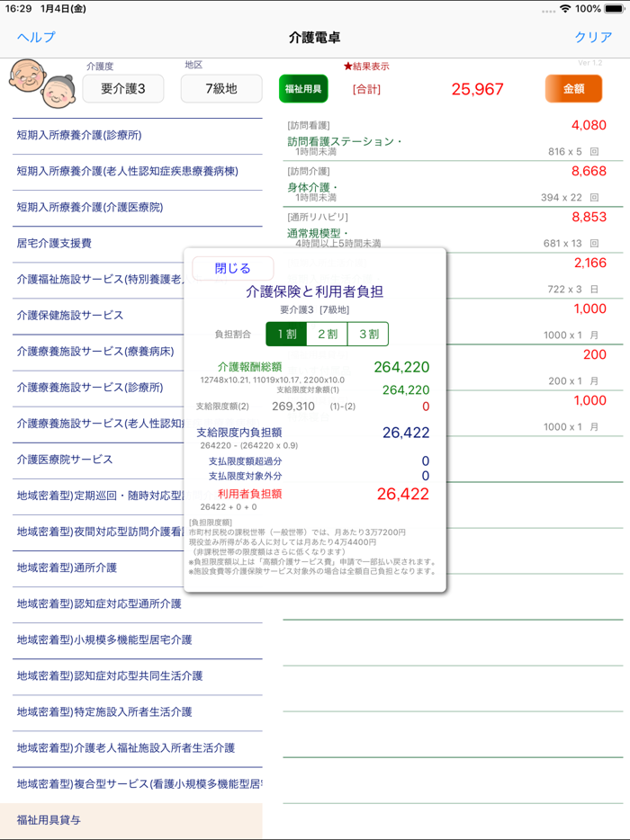
Task: Tap the 身体介護 result row
Action: [453, 183]
